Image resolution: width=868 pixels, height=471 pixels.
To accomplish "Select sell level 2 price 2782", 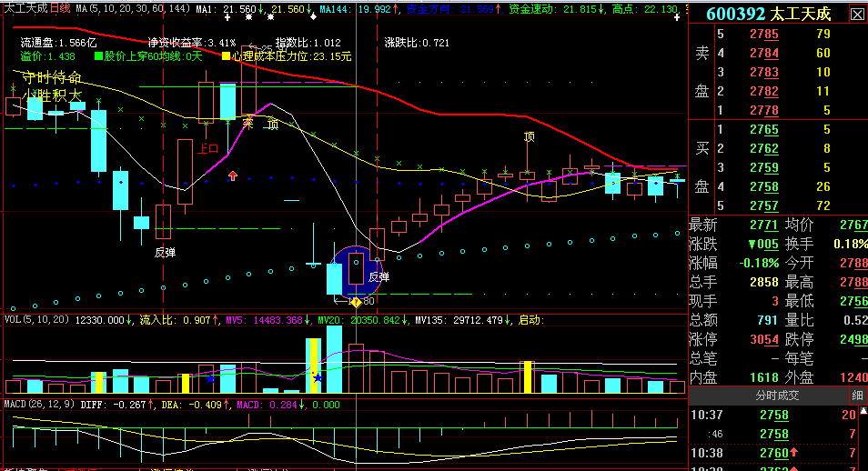I will pos(764,91).
